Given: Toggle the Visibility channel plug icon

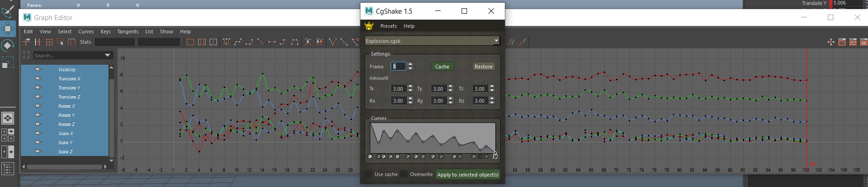Looking at the screenshot, I should (x=38, y=69).
